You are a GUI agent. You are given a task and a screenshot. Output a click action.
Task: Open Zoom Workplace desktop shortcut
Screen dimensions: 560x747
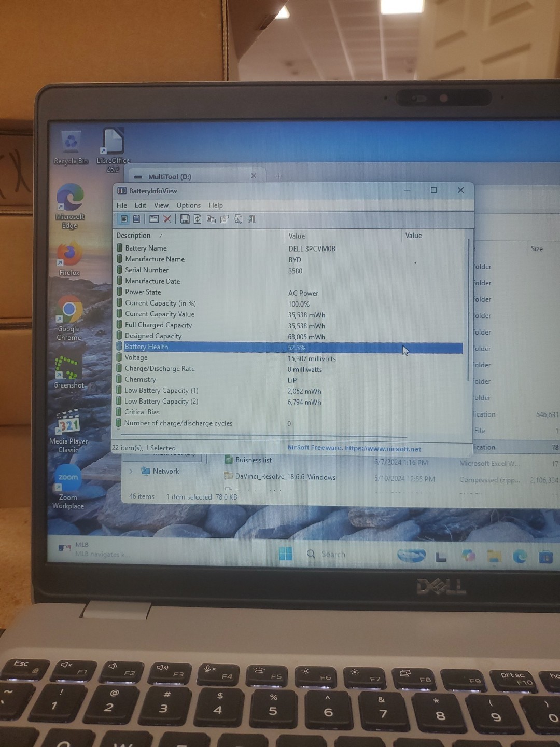click(x=68, y=487)
